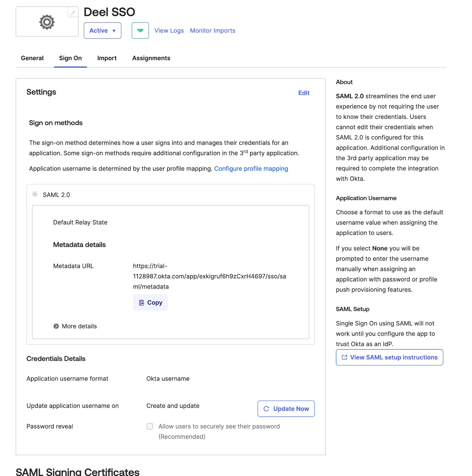The height and width of the screenshot is (476, 472).
Task: Click the Metadata details heading
Action: [80, 245]
